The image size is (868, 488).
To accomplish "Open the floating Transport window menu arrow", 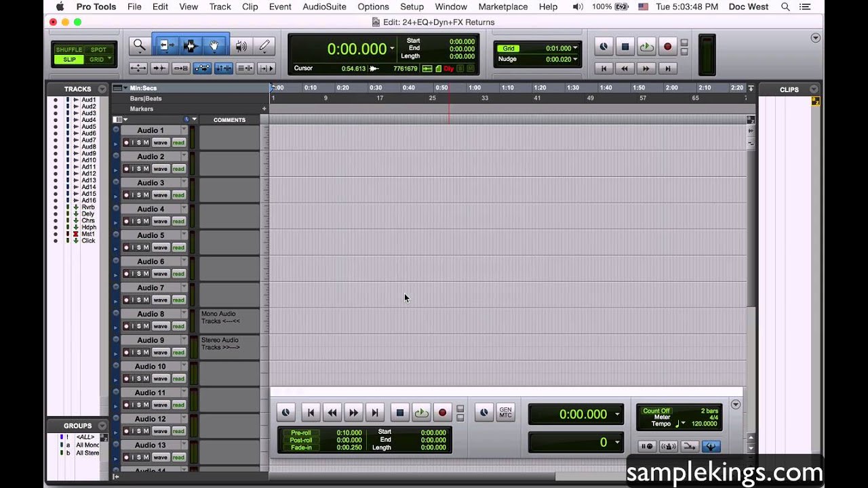I will [736, 405].
